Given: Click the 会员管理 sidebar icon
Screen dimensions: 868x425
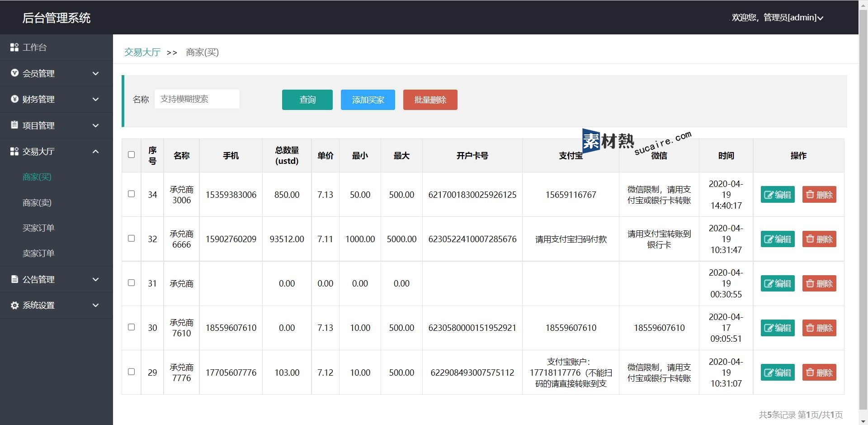Looking at the screenshot, I should 14,73.
